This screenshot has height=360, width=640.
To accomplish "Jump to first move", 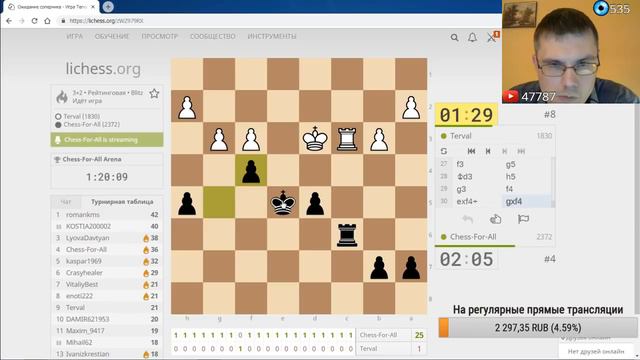I will [x=471, y=151].
